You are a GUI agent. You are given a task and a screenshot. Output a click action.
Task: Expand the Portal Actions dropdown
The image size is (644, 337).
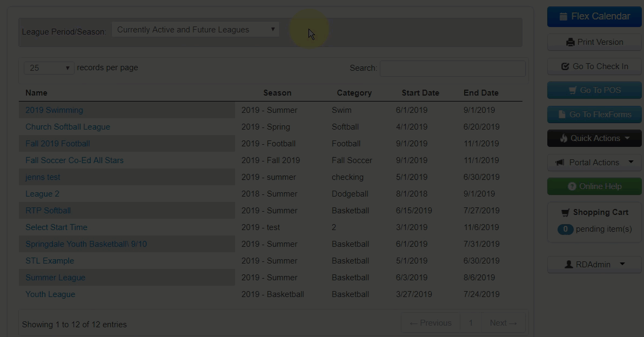tap(594, 163)
